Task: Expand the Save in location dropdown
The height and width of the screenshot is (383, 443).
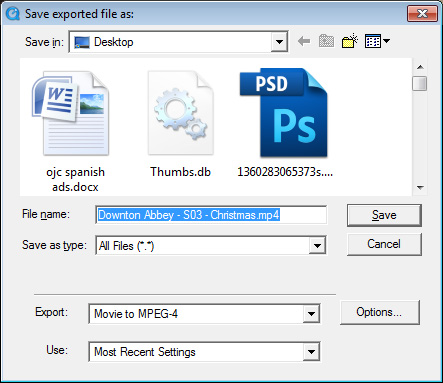Action: (279, 42)
